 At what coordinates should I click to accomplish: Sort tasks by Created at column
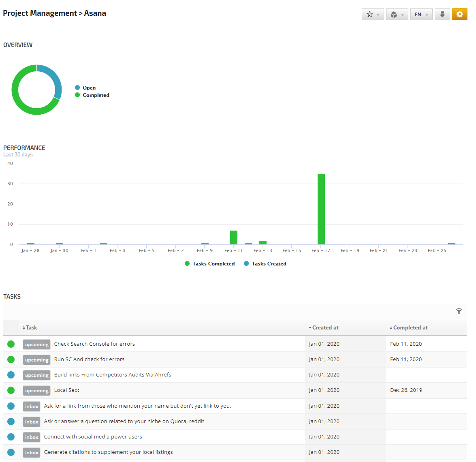click(325, 327)
